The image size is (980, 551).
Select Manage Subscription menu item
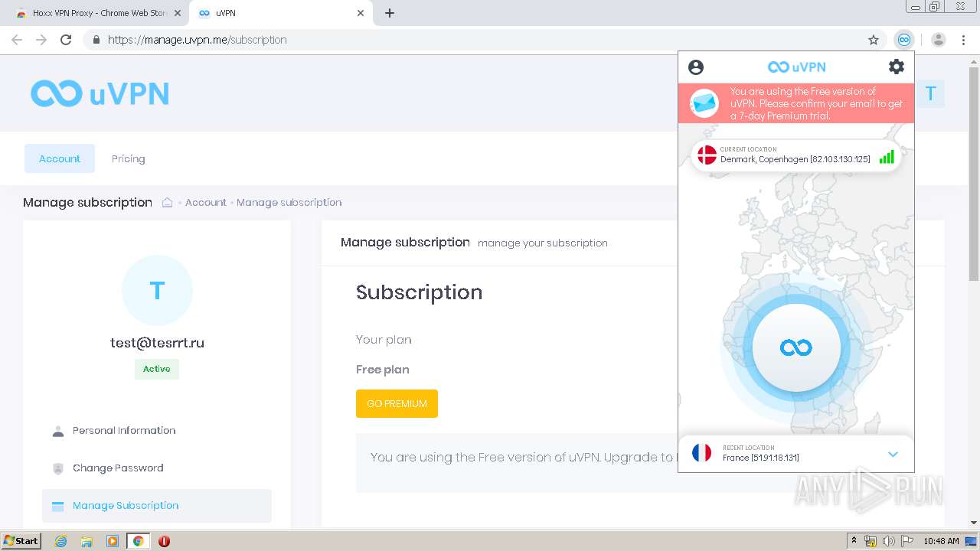(157, 506)
